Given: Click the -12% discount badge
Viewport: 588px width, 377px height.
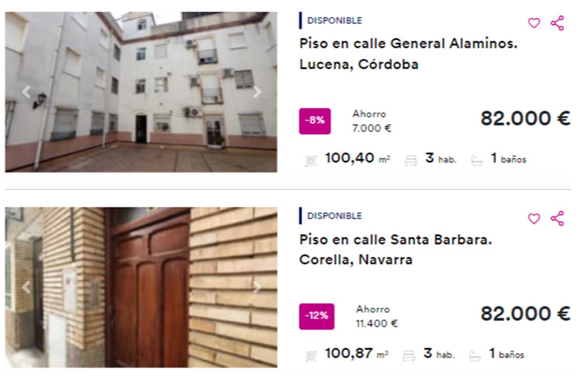Looking at the screenshot, I should (x=317, y=316).
